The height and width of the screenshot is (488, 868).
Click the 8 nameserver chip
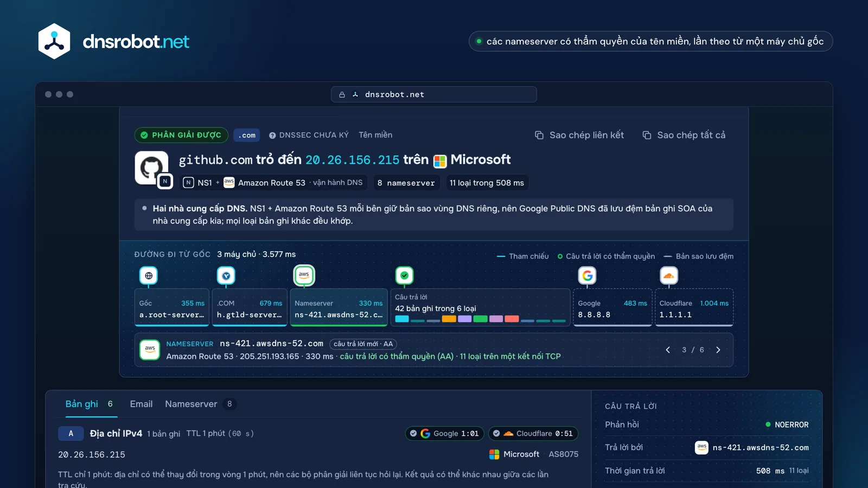pyautogui.click(x=406, y=183)
